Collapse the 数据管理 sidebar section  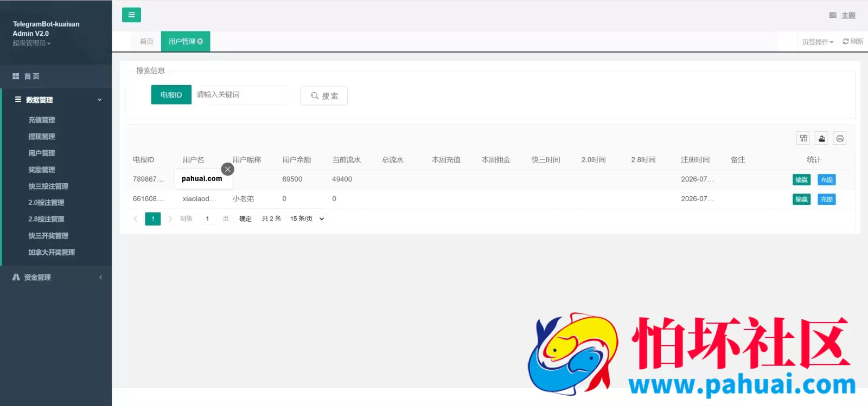(56, 100)
